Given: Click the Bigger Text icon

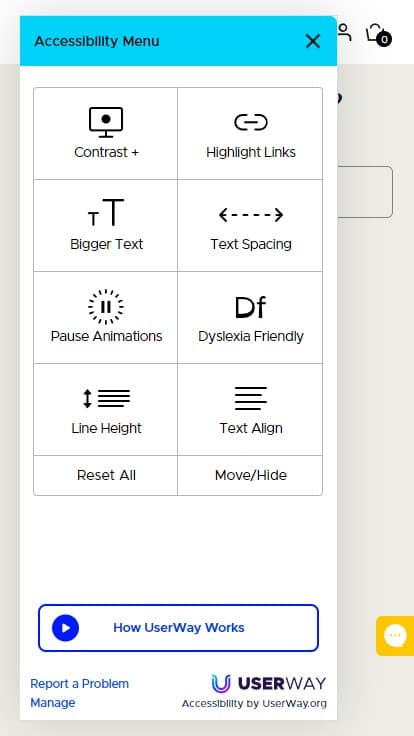Looking at the screenshot, I should click(x=106, y=212).
